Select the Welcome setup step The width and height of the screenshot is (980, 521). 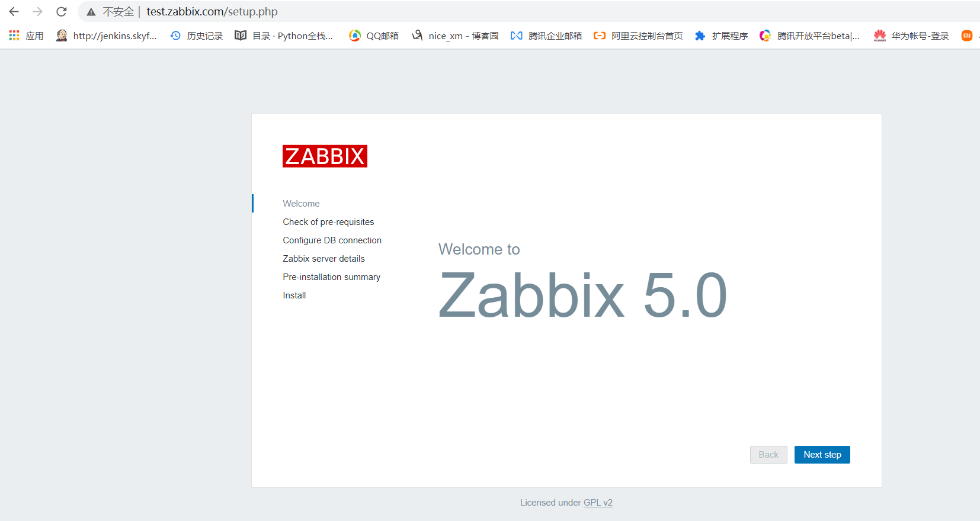click(x=301, y=204)
